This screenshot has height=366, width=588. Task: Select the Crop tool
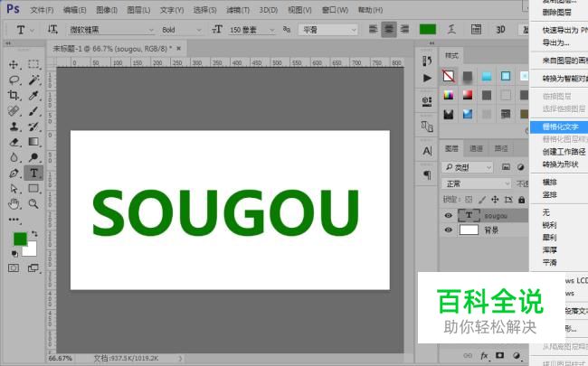coord(14,95)
